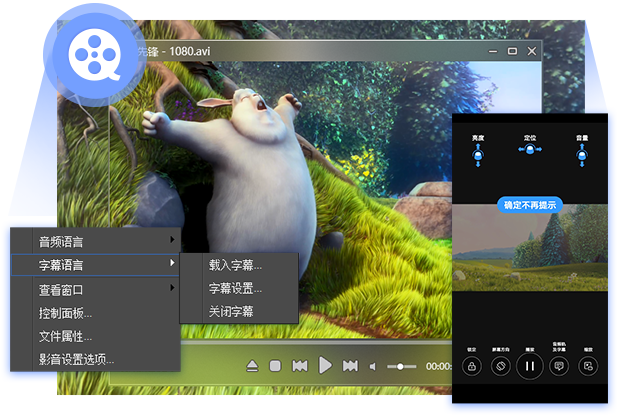Open audio track and subtitle icon on phone
The image size is (618, 415).
tap(559, 367)
